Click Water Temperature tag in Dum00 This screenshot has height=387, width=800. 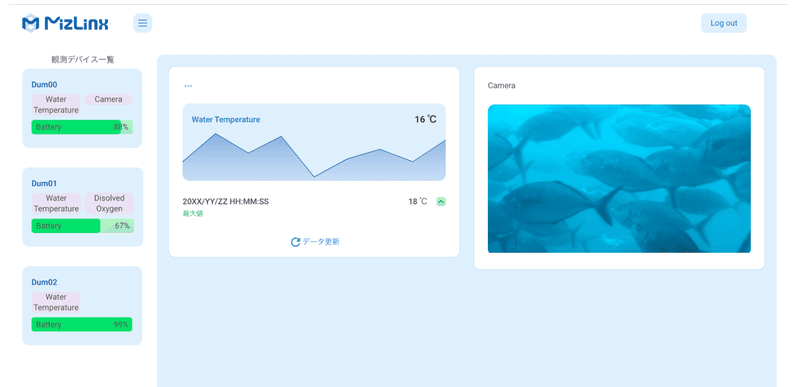pos(56,105)
